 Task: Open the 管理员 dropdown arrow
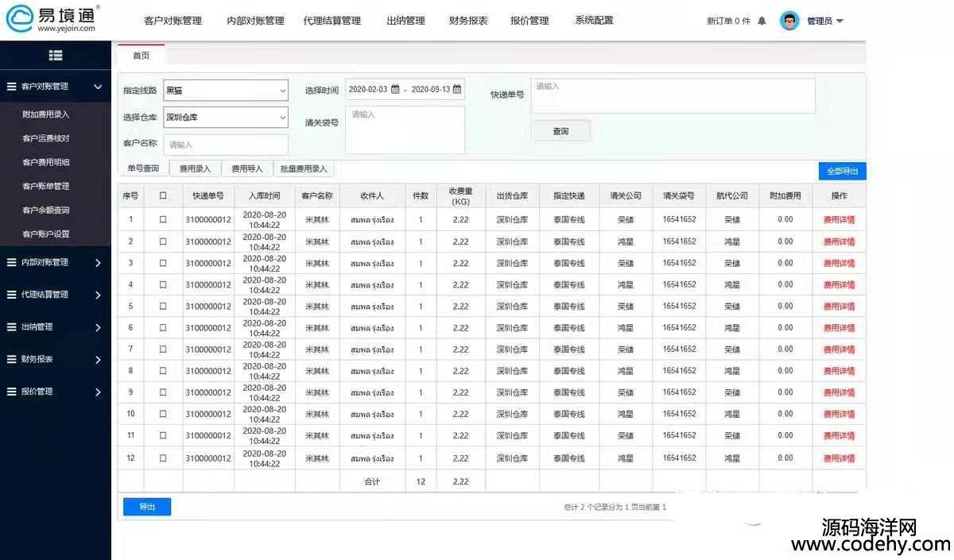coord(840,21)
